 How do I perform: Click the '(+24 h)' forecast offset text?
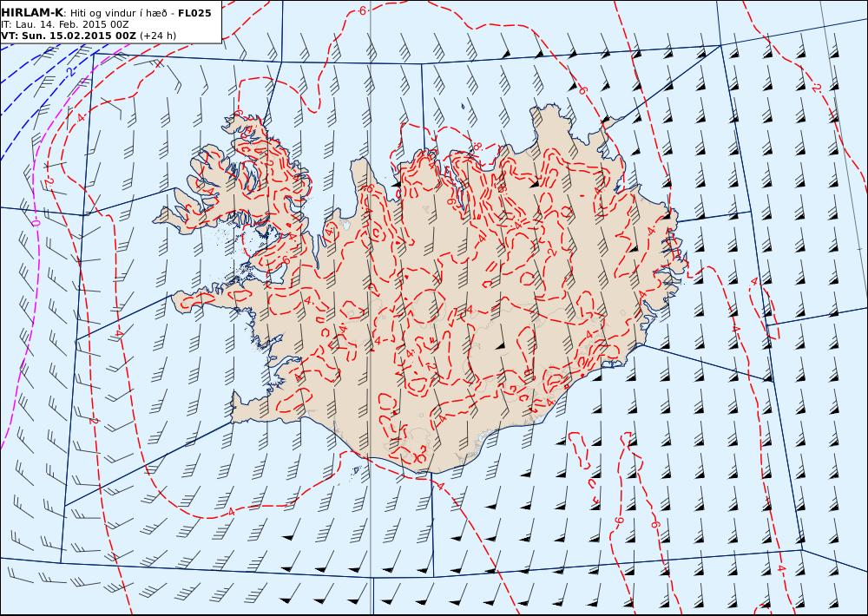(x=158, y=36)
